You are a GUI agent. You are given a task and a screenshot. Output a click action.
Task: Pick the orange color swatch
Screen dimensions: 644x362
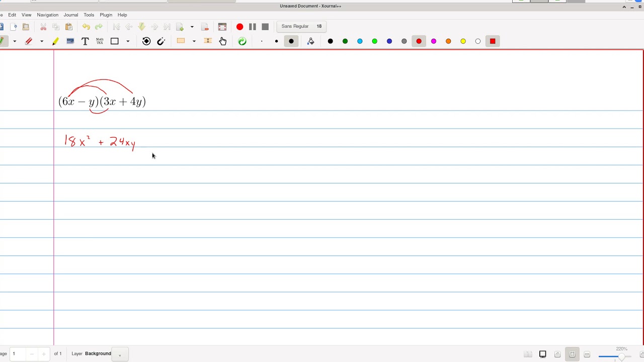click(x=448, y=41)
